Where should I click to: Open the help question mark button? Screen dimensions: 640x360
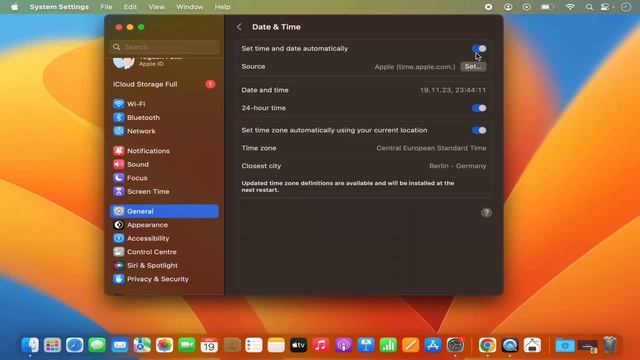(486, 213)
